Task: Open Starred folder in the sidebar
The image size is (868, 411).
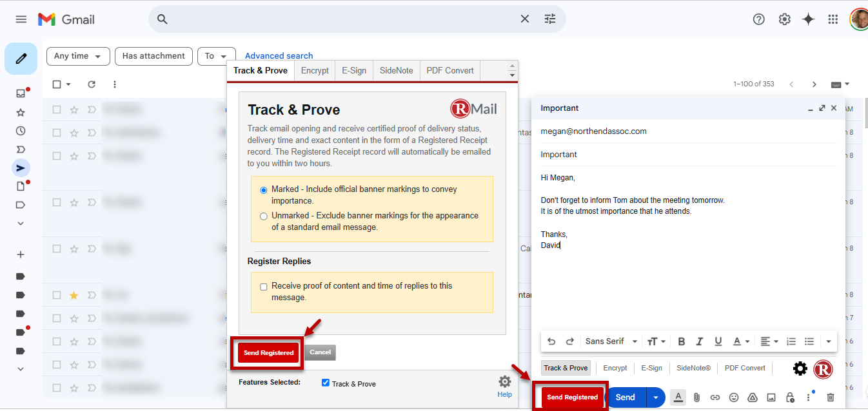Action: tap(21, 112)
